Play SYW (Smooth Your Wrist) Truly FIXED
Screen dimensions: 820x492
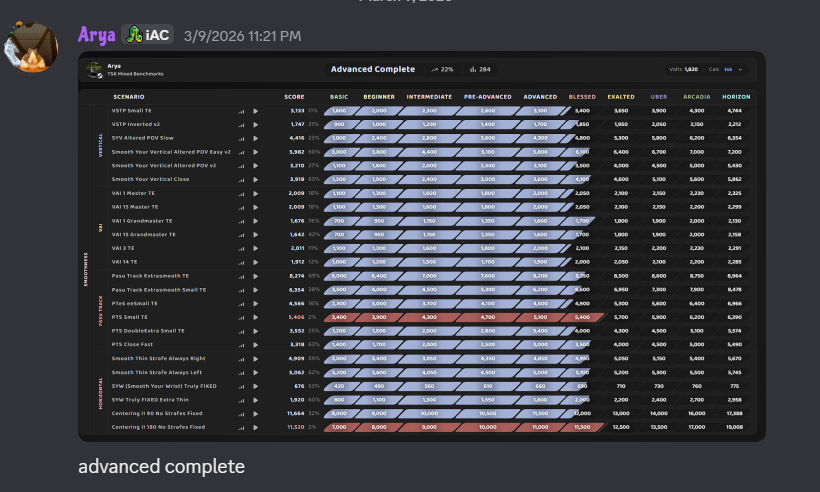tap(256, 386)
